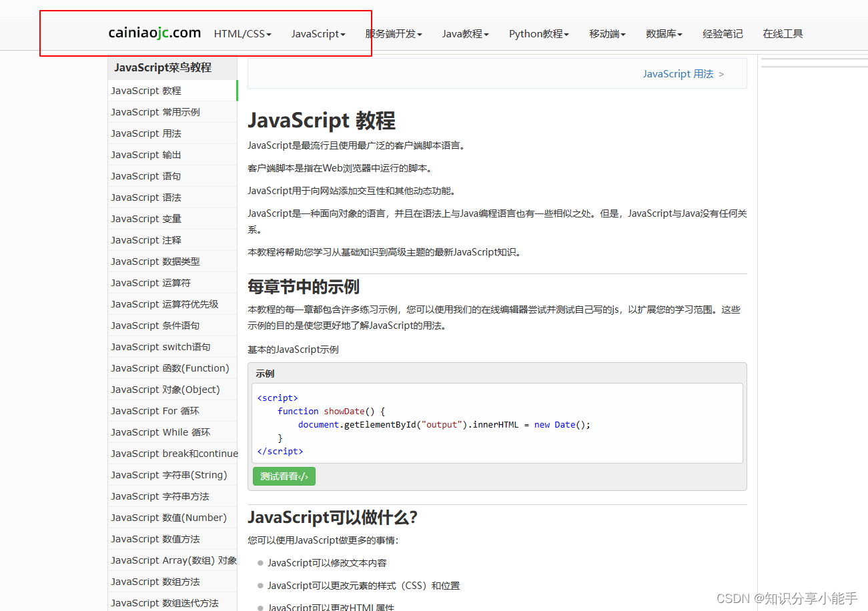Select JavaScript 变量 from the sidebar
This screenshot has height=611, width=868.
tap(145, 218)
